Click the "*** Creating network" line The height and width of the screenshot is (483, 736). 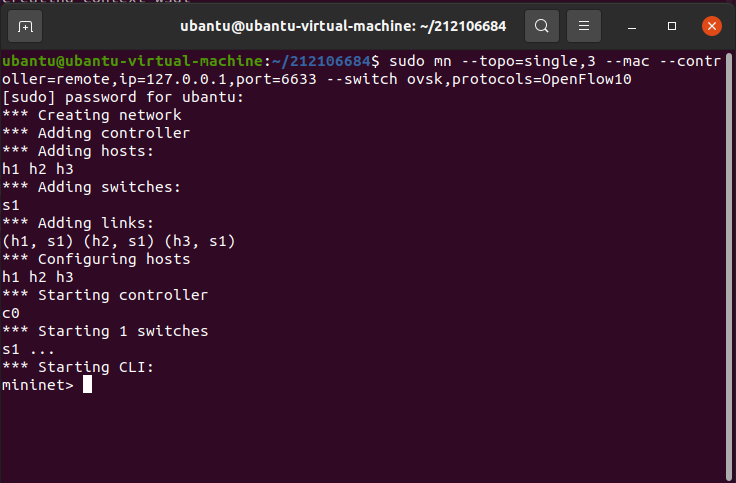click(x=92, y=115)
